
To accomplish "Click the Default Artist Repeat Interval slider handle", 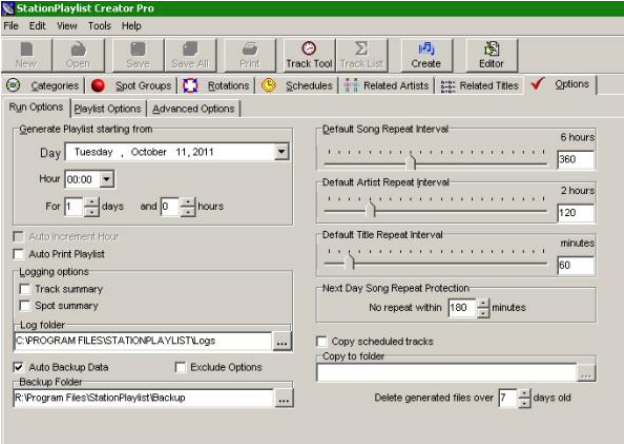I will (371, 209).
